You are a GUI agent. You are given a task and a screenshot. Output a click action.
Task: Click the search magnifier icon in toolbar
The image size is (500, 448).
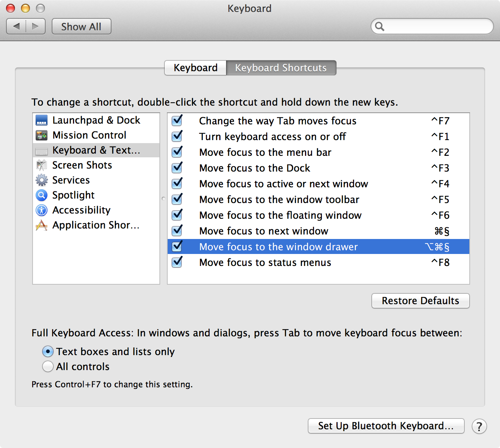[379, 27]
